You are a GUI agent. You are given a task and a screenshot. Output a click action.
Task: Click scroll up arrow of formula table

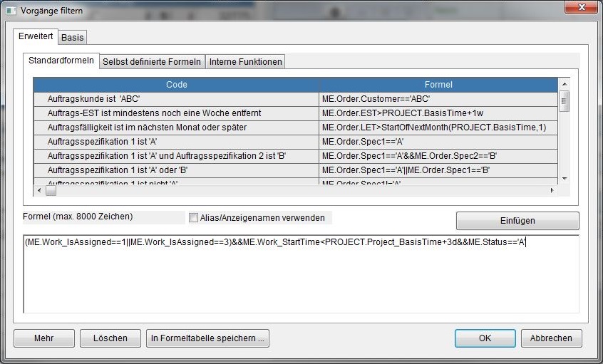coord(564,84)
